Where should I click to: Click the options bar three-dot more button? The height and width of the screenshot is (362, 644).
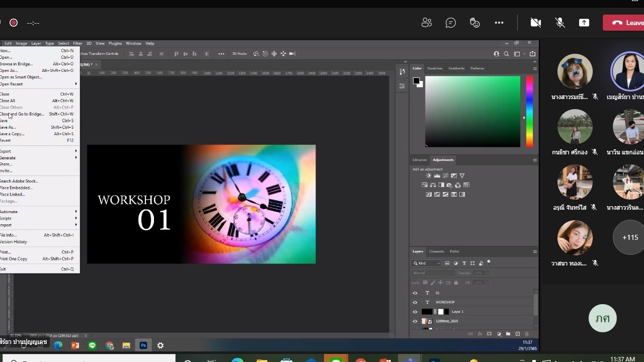221,54
